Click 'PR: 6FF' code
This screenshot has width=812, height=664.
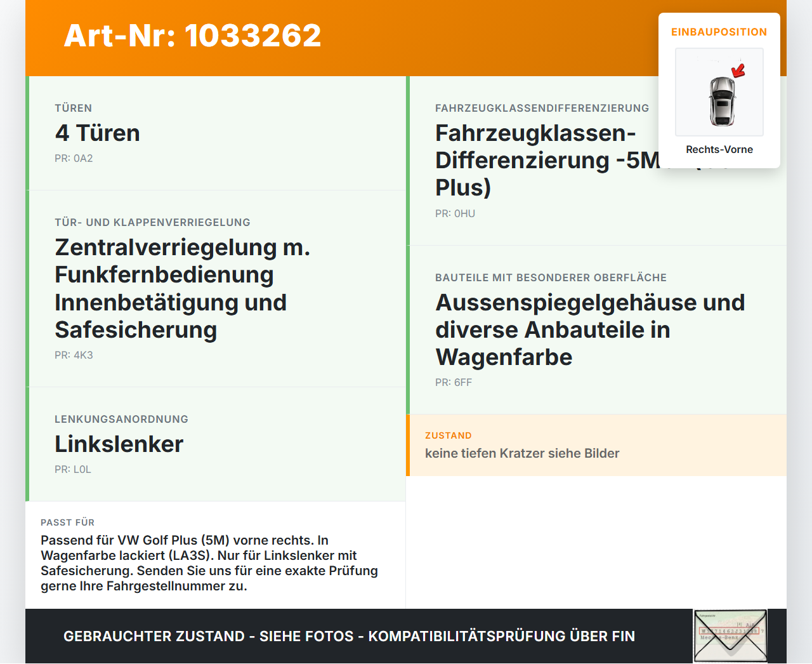pos(454,382)
